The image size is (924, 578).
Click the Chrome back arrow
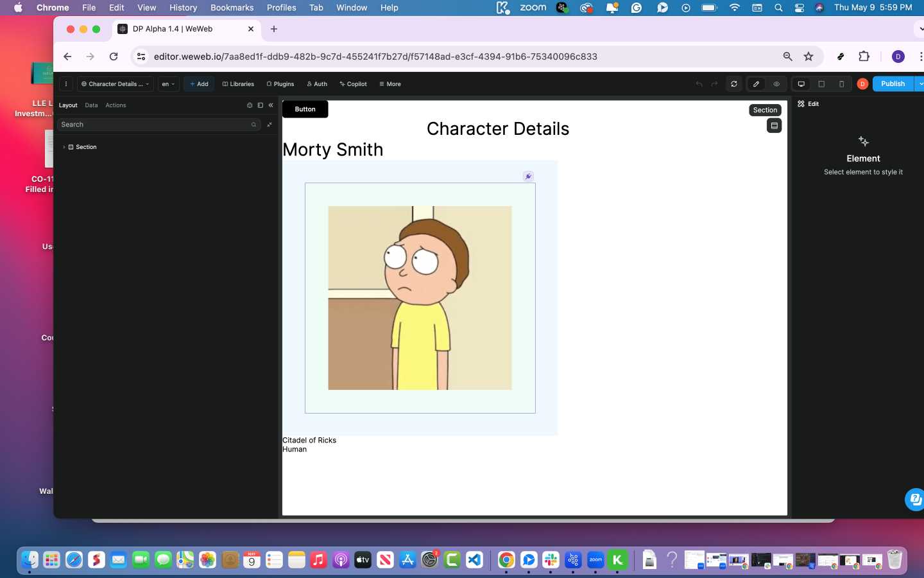pos(67,57)
